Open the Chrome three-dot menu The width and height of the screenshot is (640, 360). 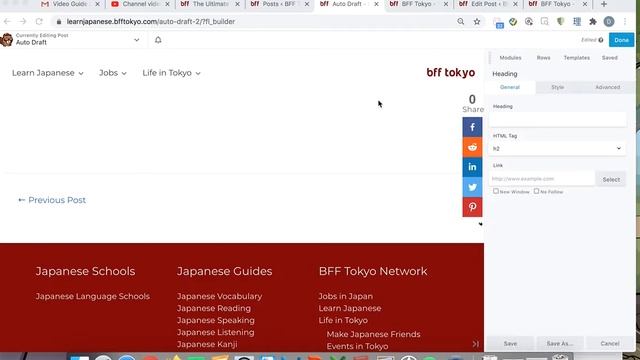(625, 22)
